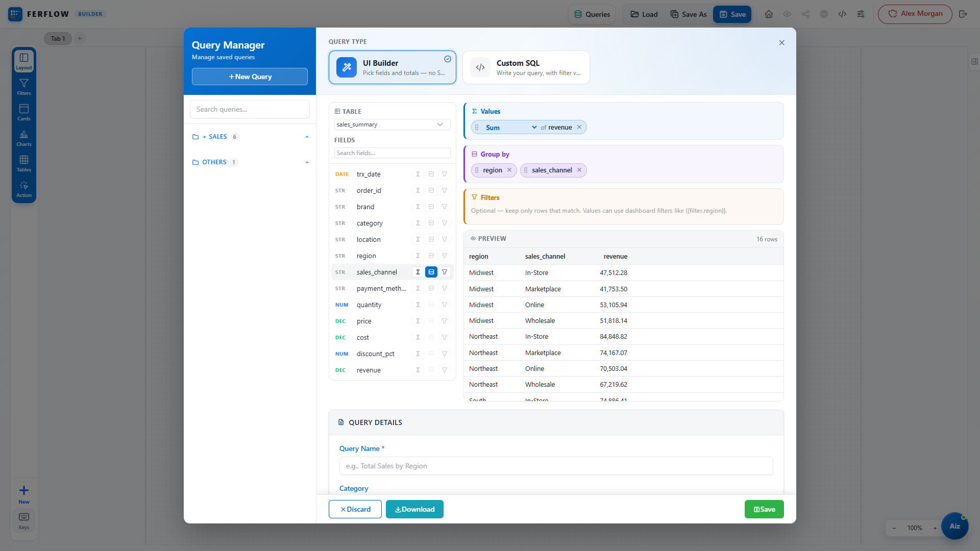Remove region from Group by
Screen dimensions: 980x551
509,170
